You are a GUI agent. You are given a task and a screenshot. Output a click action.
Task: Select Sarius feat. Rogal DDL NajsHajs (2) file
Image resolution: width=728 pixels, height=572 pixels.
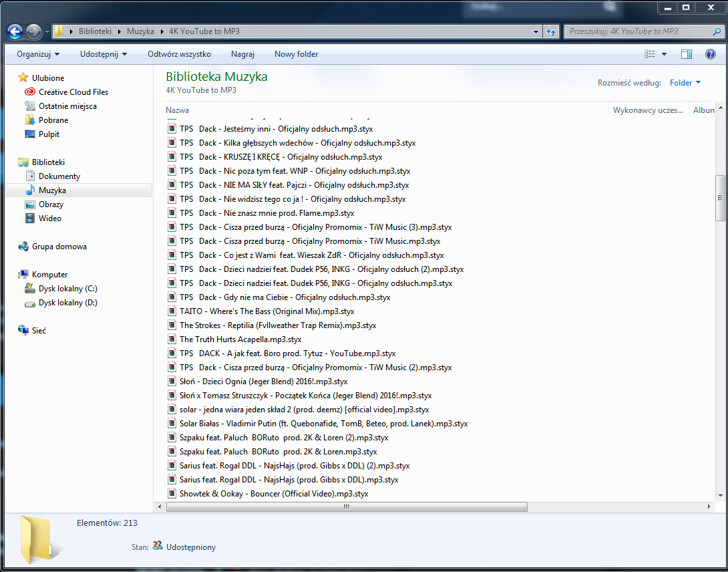pyautogui.click(x=295, y=466)
